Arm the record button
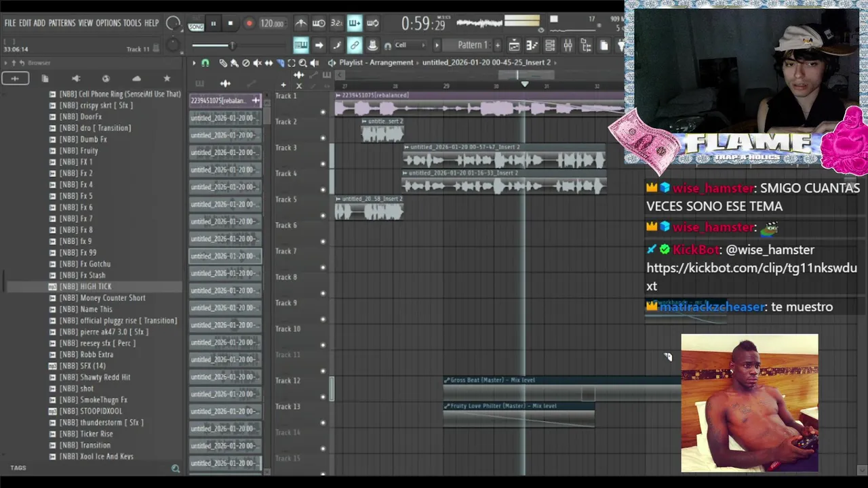 (x=249, y=24)
